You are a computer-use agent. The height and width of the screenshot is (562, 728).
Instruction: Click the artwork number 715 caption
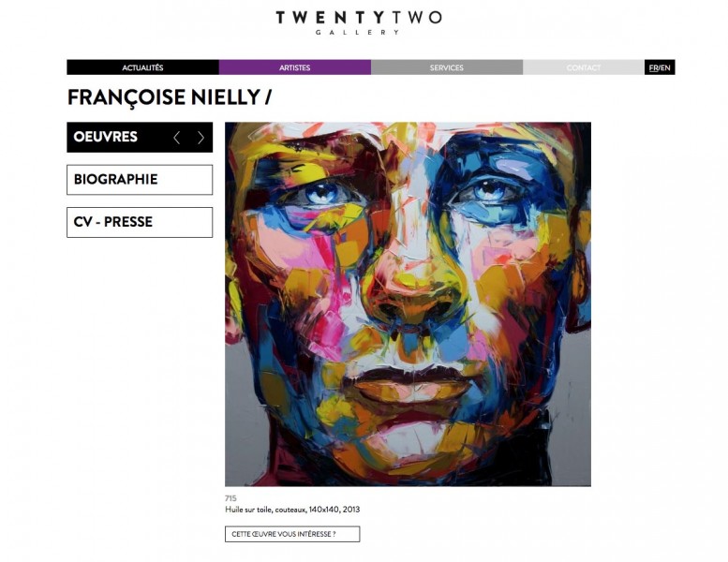[x=230, y=498]
